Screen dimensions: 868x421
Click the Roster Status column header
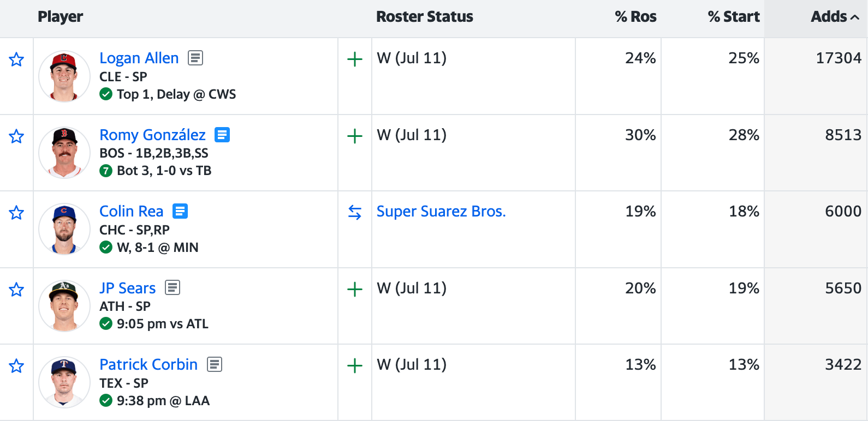(424, 17)
